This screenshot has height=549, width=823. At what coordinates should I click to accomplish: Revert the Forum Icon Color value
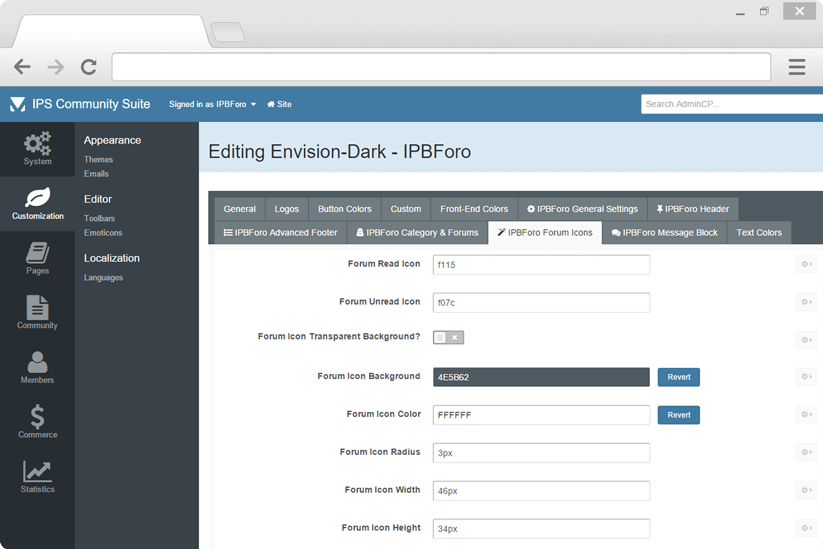(679, 415)
